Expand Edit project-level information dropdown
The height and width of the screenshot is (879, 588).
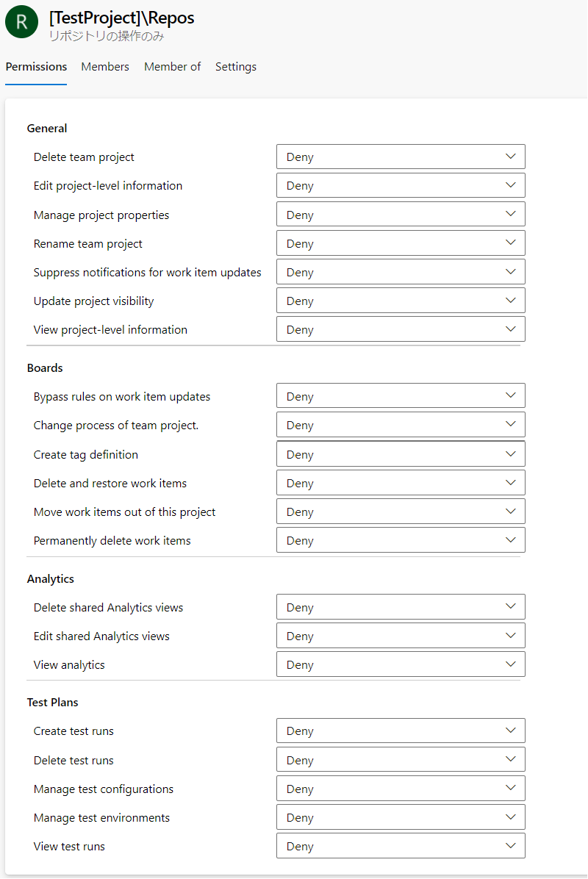pyautogui.click(x=401, y=186)
